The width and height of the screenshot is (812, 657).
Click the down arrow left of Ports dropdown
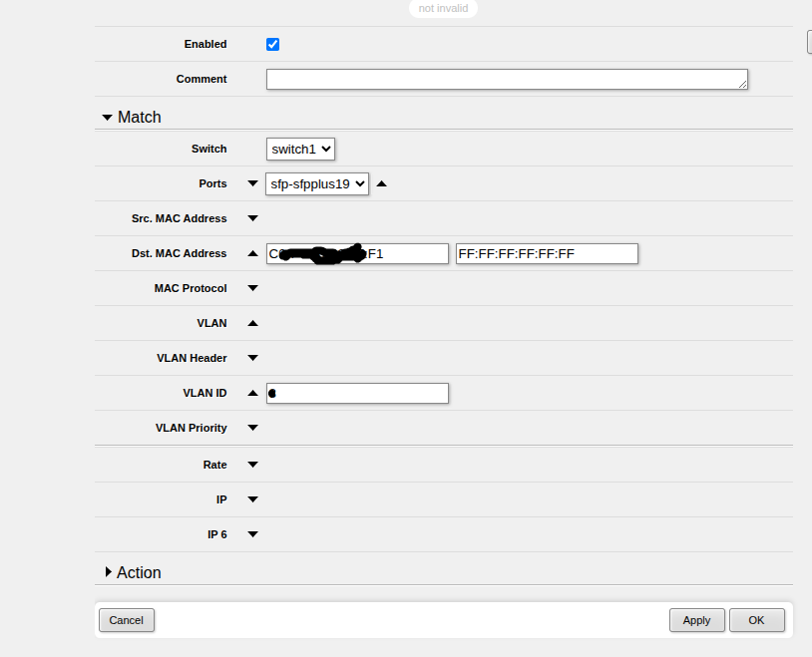coord(252,183)
